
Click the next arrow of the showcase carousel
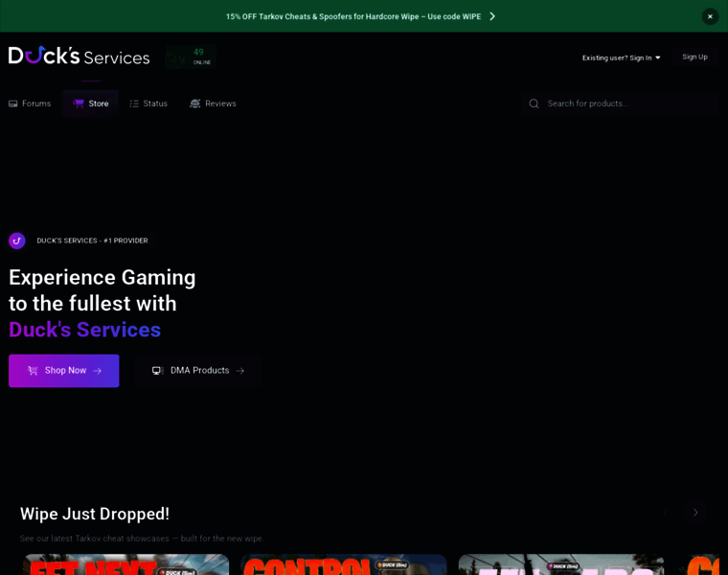[x=695, y=513]
